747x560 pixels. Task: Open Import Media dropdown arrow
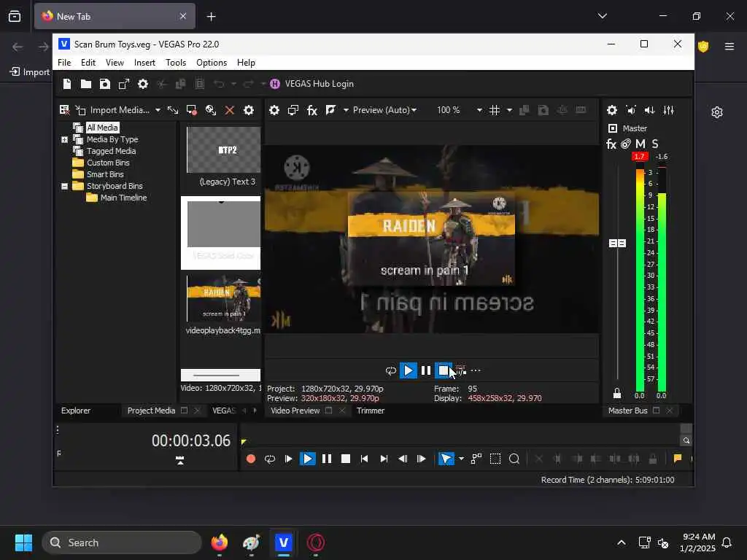pos(158,110)
